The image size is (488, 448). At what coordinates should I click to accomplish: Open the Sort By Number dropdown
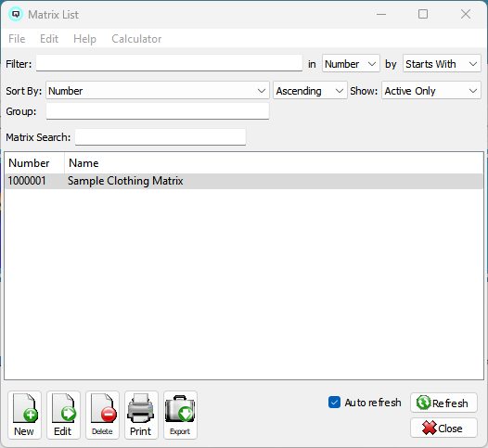158,91
